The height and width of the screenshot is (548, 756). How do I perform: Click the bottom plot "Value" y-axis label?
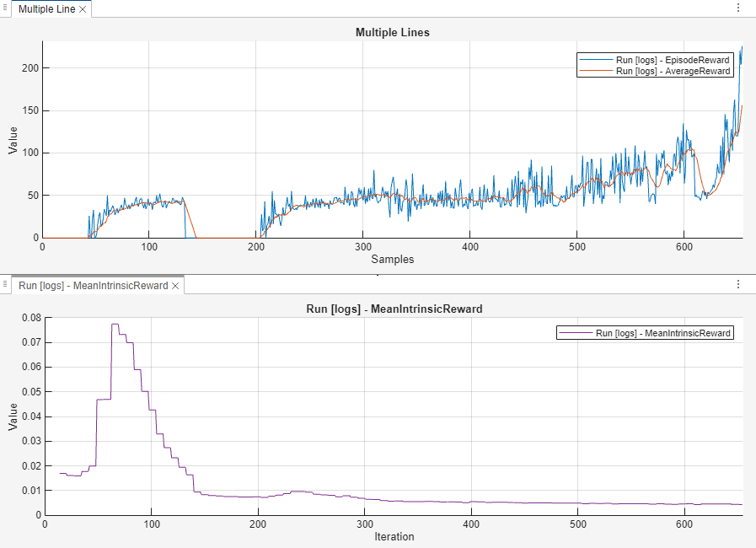pos(13,416)
